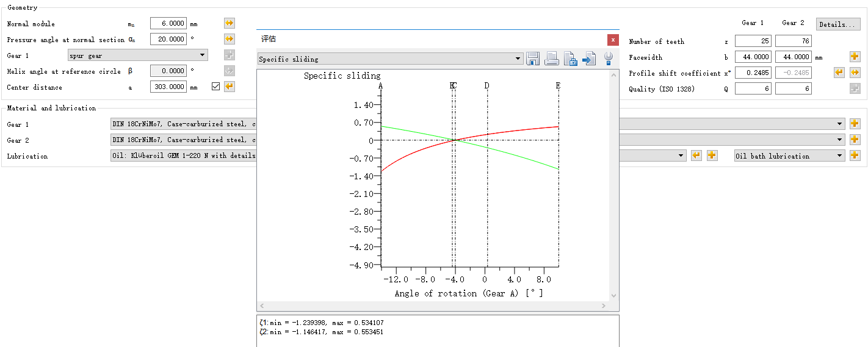Click the plus icon for Gear 2 material
The height and width of the screenshot is (347, 868).
pos(855,140)
